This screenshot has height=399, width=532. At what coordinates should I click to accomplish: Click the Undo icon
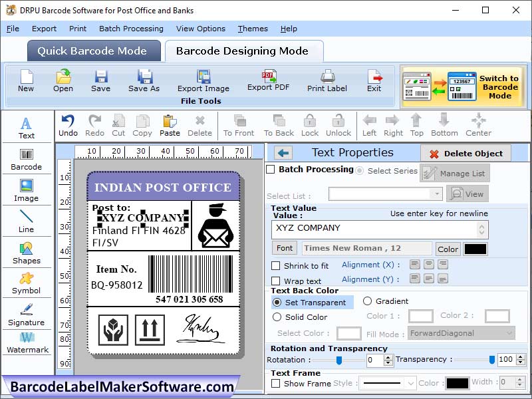click(x=68, y=126)
